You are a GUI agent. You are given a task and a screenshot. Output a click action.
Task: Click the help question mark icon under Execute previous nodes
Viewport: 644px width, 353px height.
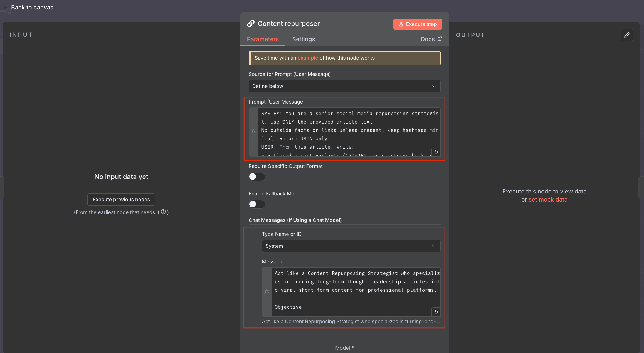click(163, 212)
